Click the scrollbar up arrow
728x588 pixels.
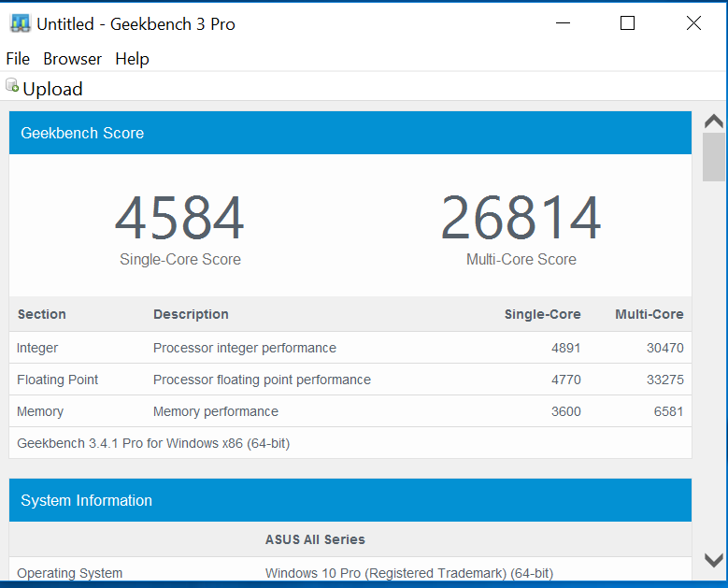pos(713,122)
